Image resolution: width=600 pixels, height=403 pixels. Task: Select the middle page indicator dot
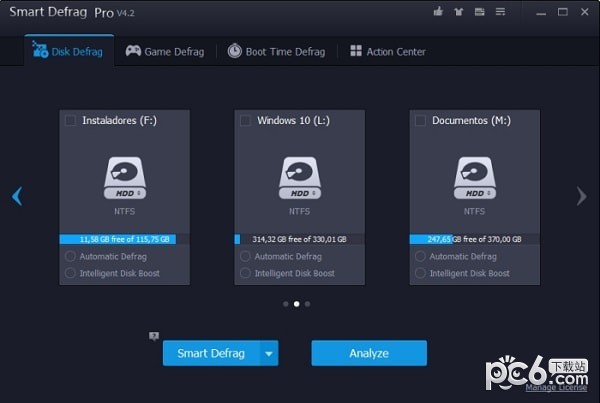pyautogui.click(x=297, y=304)
